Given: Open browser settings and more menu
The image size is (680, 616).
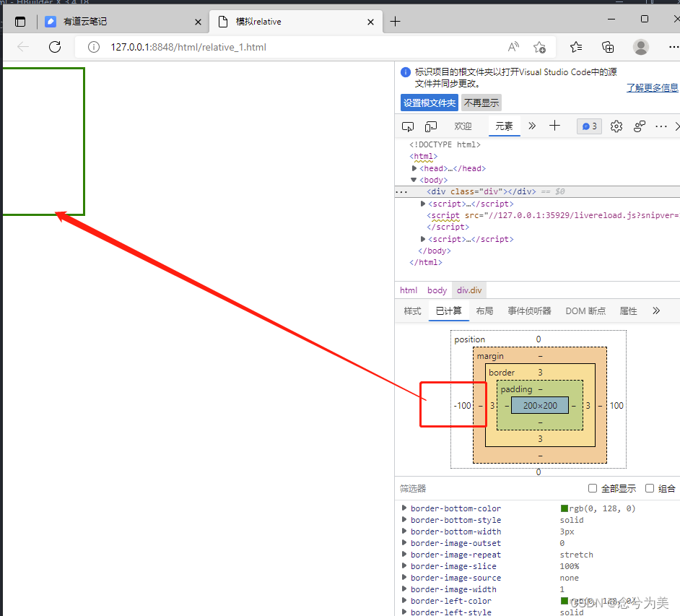Looking at the screenshot, I should 674,47.
